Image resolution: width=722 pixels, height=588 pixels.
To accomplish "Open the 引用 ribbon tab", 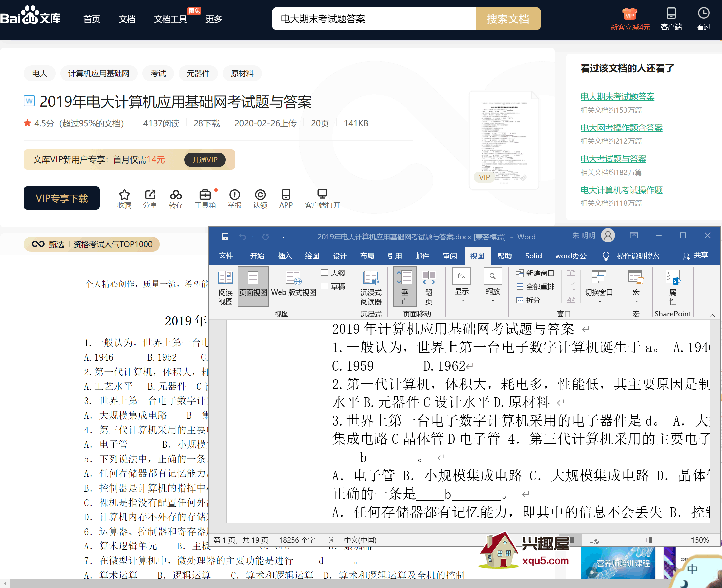I will pos(395,256).
